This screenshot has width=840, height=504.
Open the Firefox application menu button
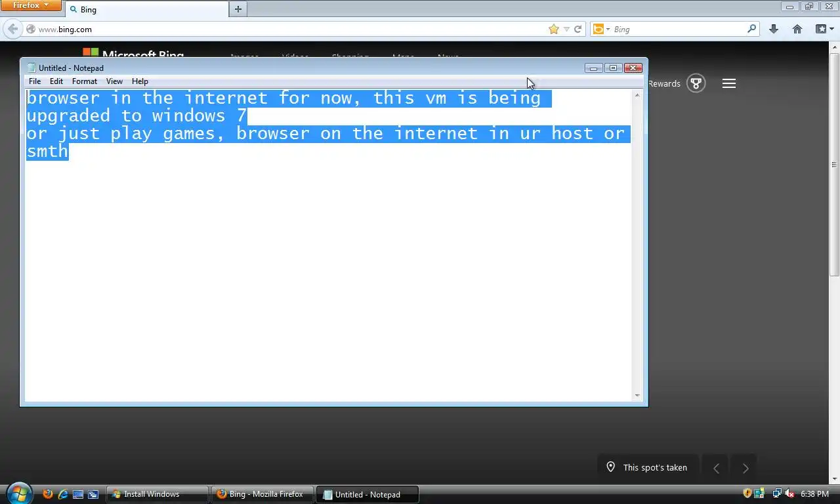pos(31,5)
